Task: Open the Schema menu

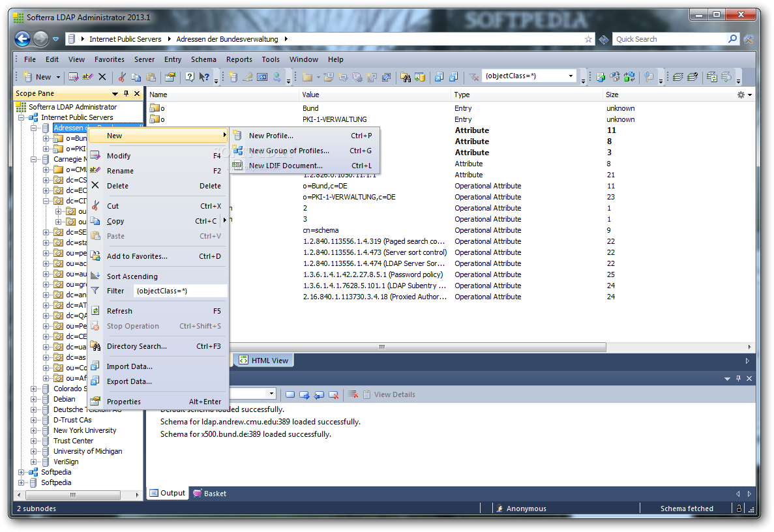Action: click(x=204, y=59)
